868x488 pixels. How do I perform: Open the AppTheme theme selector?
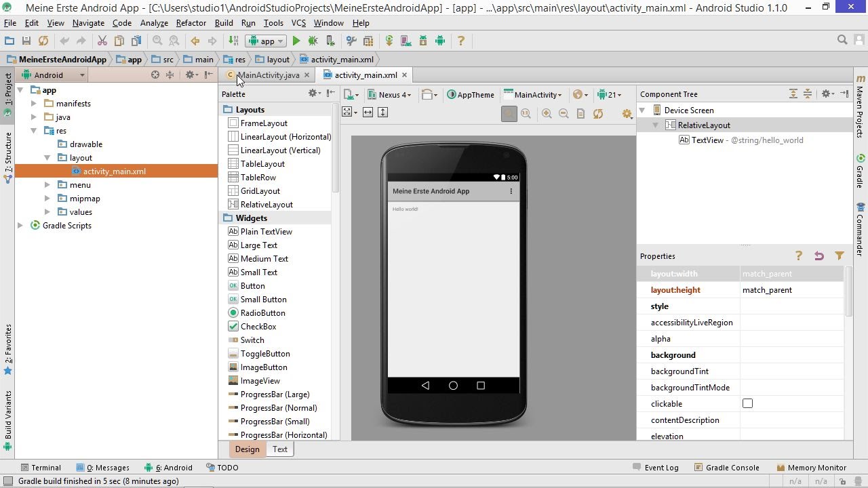point(471,94)
